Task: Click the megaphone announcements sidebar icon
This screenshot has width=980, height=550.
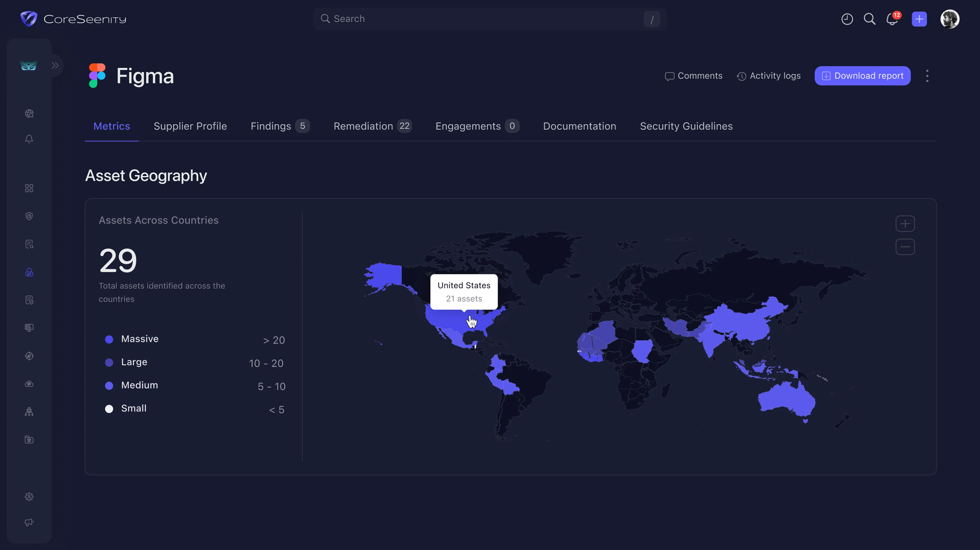Action: pos(29,522)
